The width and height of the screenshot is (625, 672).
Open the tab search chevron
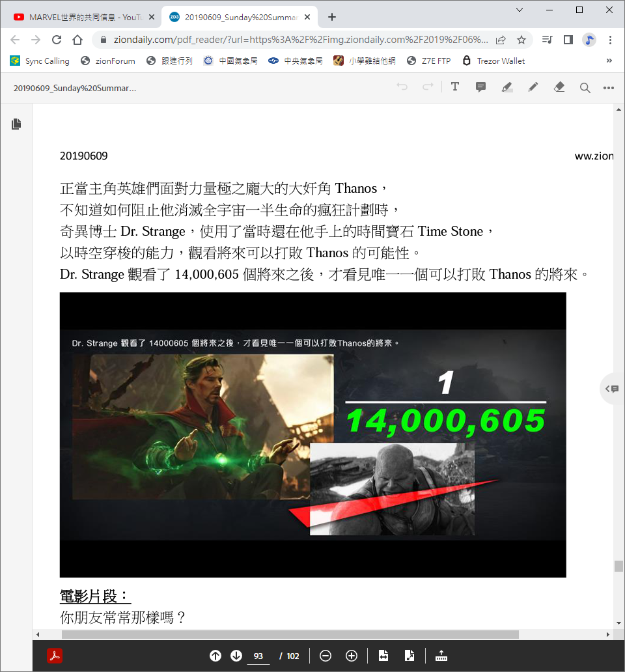click(519, 10)
